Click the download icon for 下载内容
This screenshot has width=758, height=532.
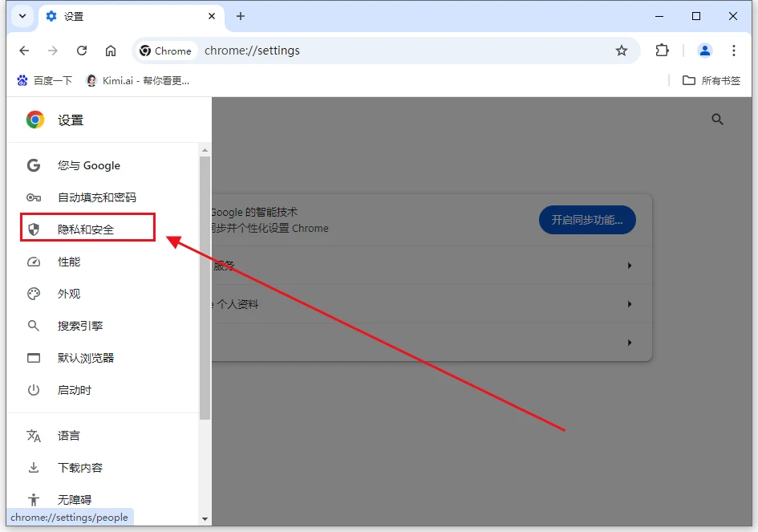tap(34, 467)
